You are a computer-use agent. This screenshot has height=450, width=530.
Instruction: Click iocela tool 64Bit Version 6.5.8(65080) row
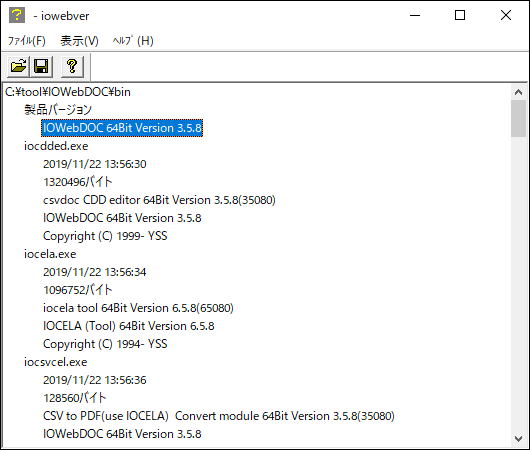pyautogui.click(x=138, y=308)
